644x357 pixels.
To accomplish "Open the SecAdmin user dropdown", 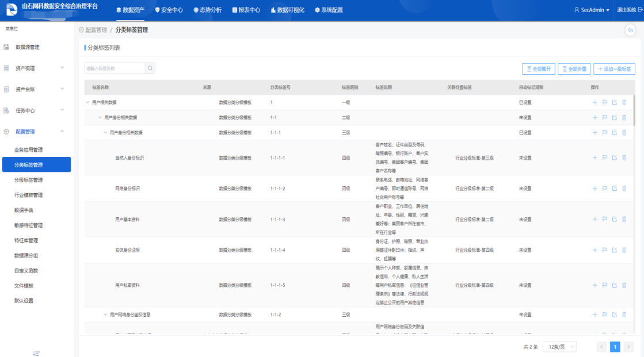I will point(592,10).
